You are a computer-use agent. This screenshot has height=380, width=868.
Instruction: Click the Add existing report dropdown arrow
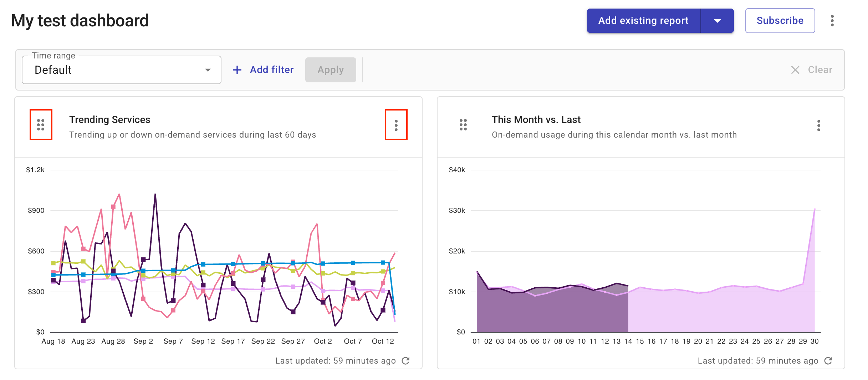[718, 20]
